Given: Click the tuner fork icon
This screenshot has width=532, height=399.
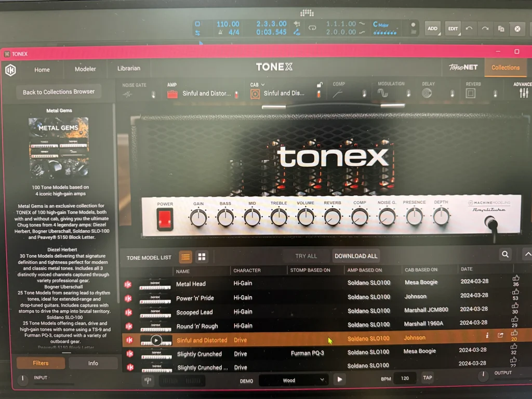Looking at the screenshot, I should (148, 381).
